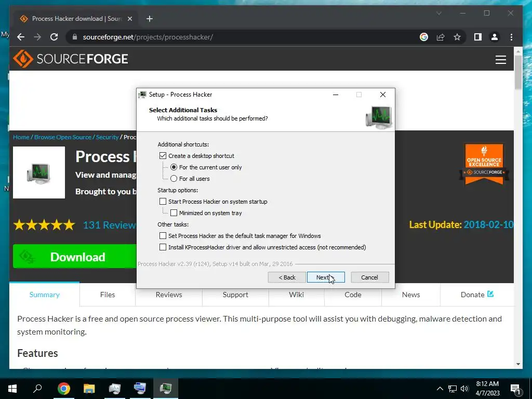Click the Process Hacker setup taskbar icon
This screenshot has width=532, height=399.
(166, 389)
